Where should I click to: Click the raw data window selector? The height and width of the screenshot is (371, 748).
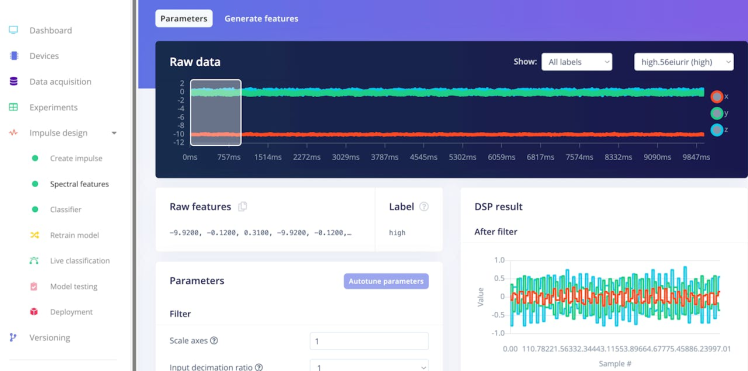point(216,112)
